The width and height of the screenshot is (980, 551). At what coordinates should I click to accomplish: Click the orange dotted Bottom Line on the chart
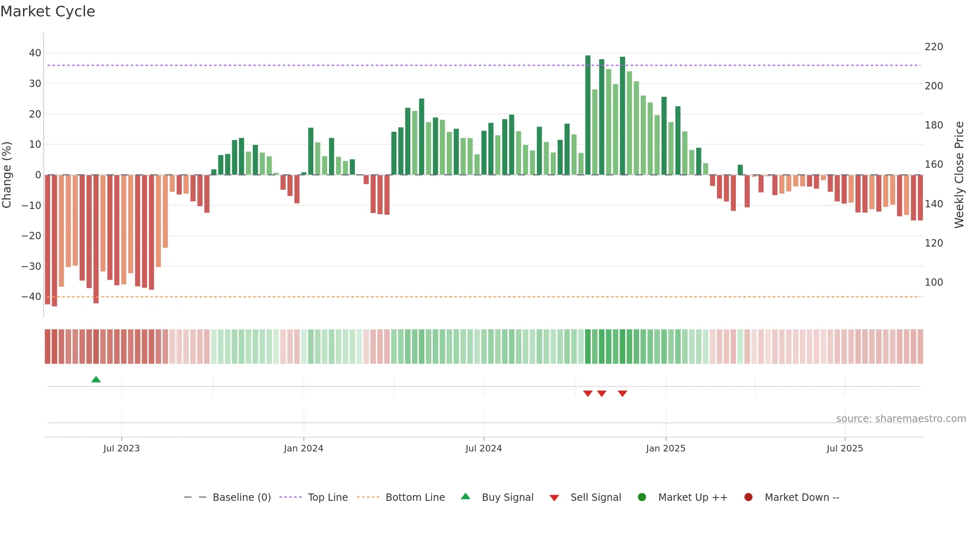[484, 297]
